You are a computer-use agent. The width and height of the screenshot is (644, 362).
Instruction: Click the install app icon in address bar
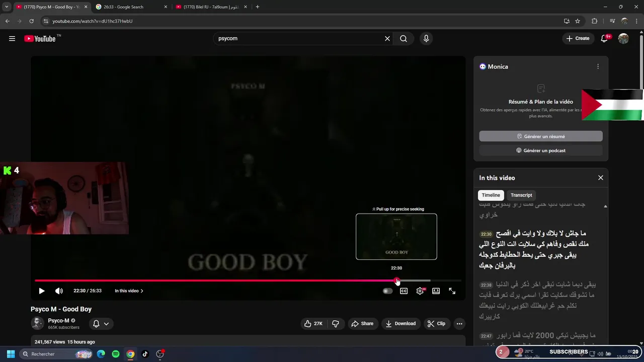click(567, 21)
